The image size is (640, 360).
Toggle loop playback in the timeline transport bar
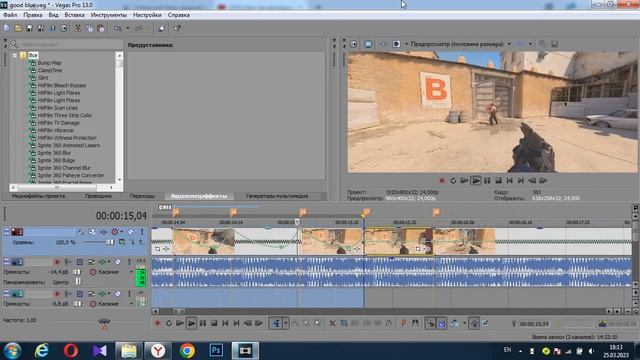pyautogui.click(x=169, y=323)
